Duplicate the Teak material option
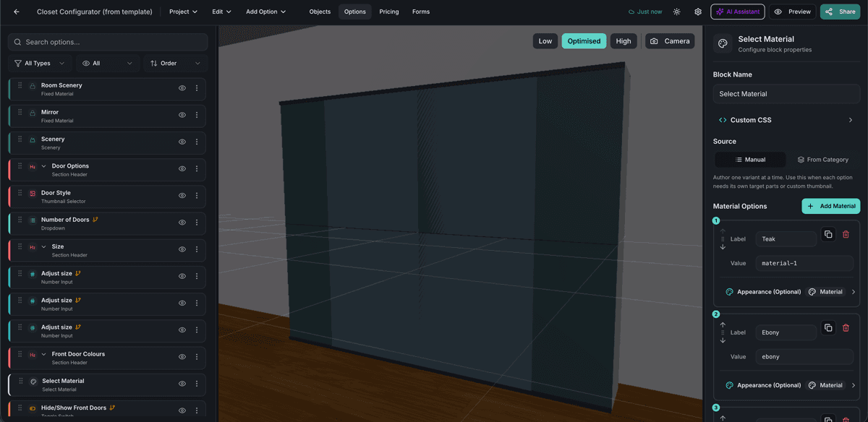 828,234
